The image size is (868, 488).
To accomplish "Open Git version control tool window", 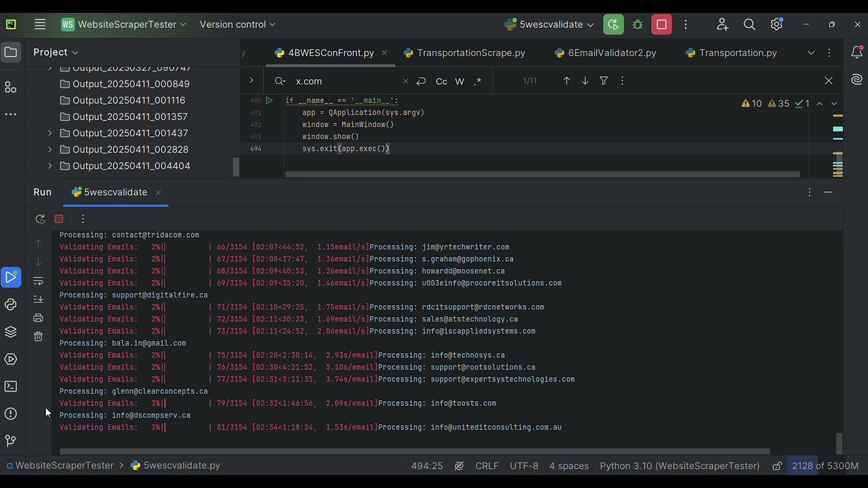I will click(10, 441).
